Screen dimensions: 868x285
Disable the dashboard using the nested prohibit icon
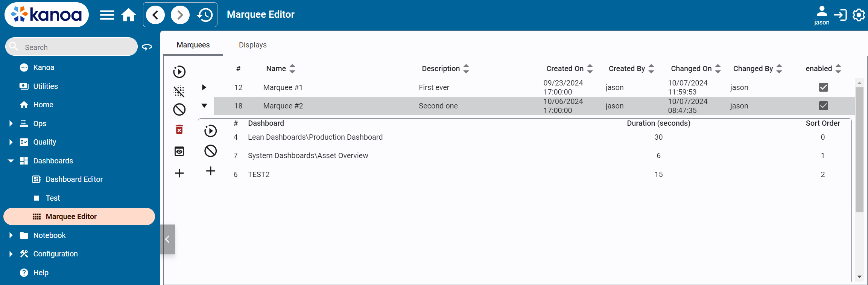[x=211, y=151]
